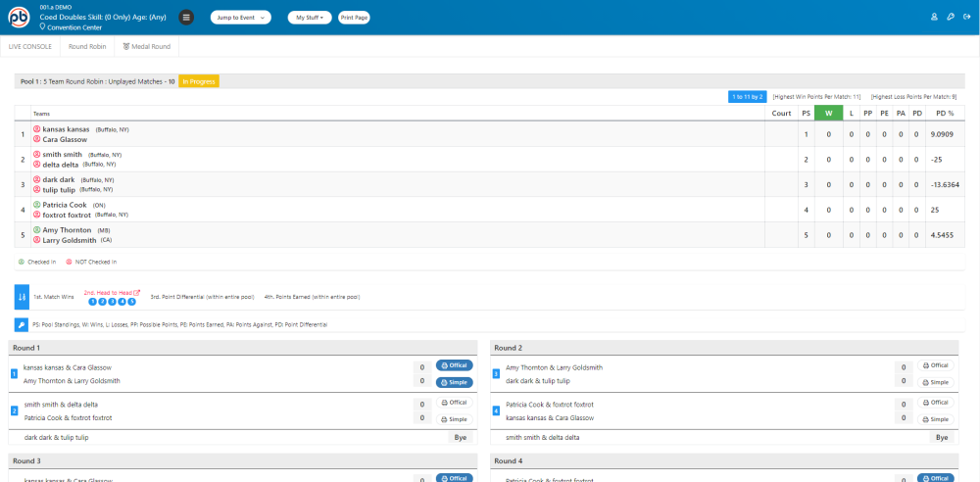Print Simple sheet for Round 2 match 3

pos(936,382)
